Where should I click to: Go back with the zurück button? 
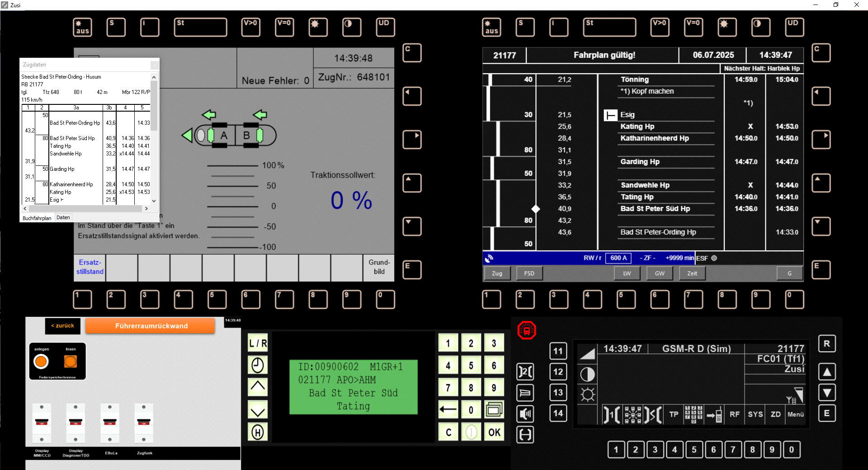click(63, 325)
